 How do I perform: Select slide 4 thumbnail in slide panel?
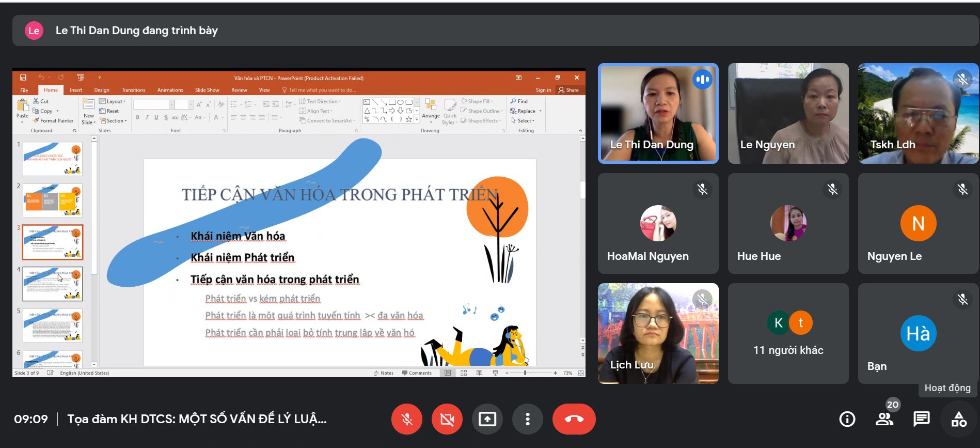click(x=53, y=284)
